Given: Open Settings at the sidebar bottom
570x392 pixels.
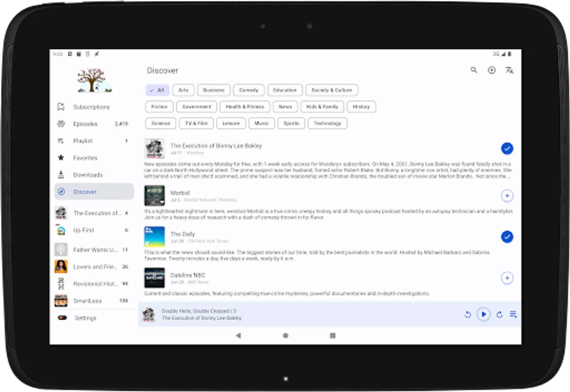Looking at the screenshot, I should coord(94,318).
